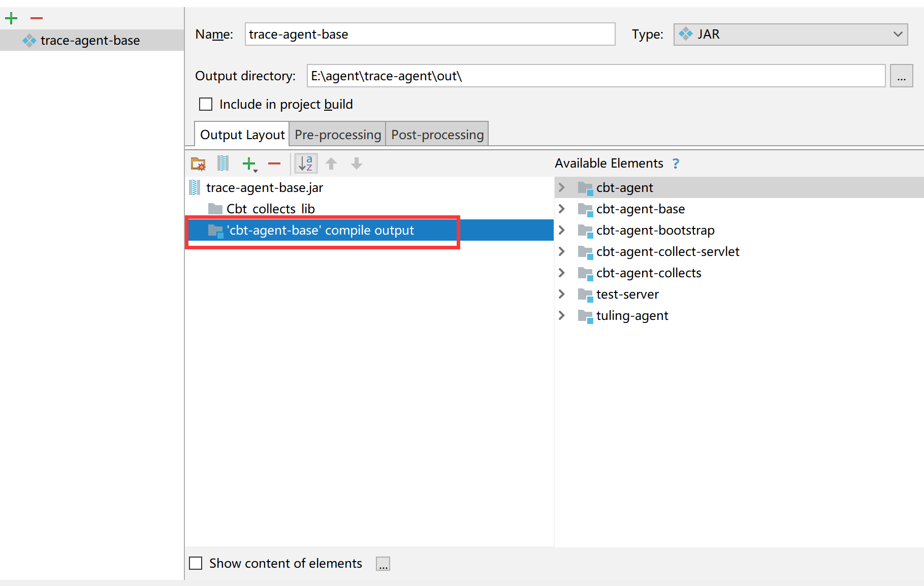Move selected element up with arrow

[331, 164]
